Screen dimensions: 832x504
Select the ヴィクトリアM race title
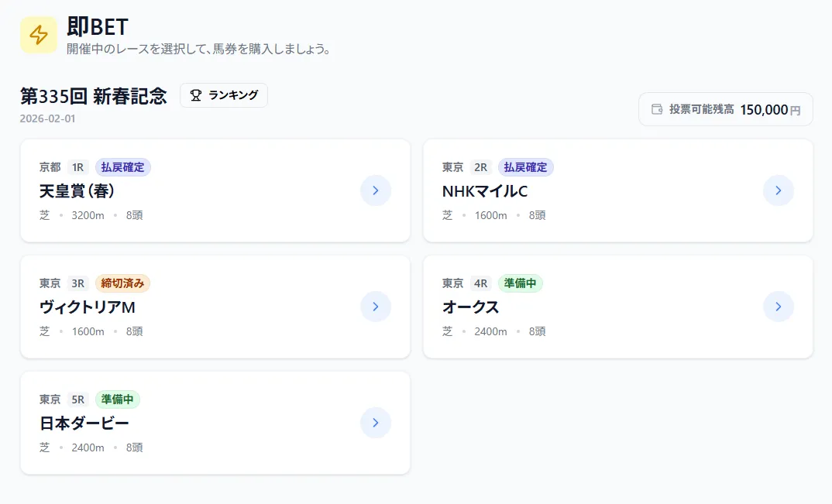88,307
